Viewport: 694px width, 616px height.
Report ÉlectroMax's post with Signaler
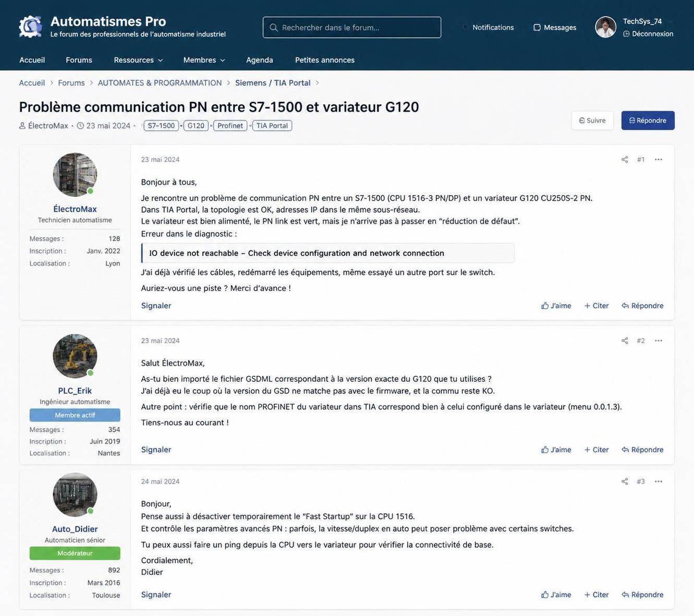point(156,306)
